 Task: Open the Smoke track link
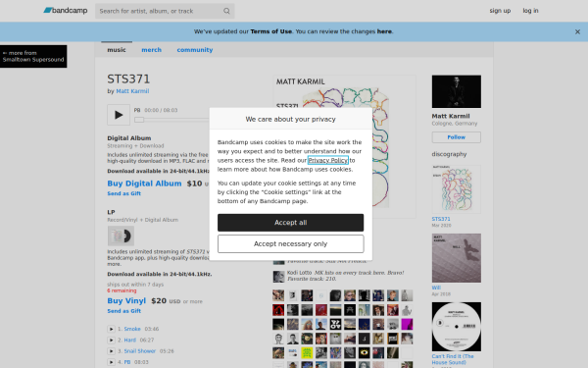tap(132, 329)
